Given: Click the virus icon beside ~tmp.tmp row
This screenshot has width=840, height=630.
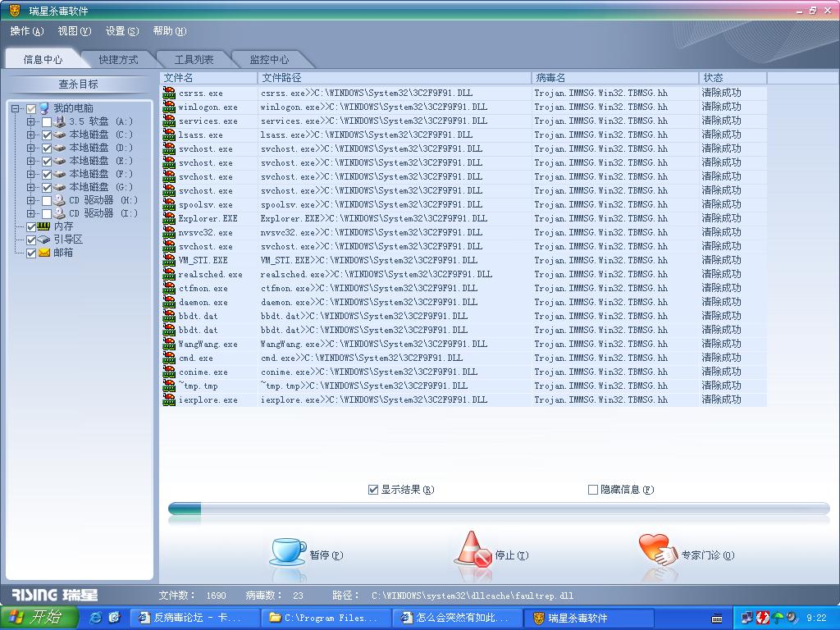Looking at the screenshot, I should [x=169, y=386].
